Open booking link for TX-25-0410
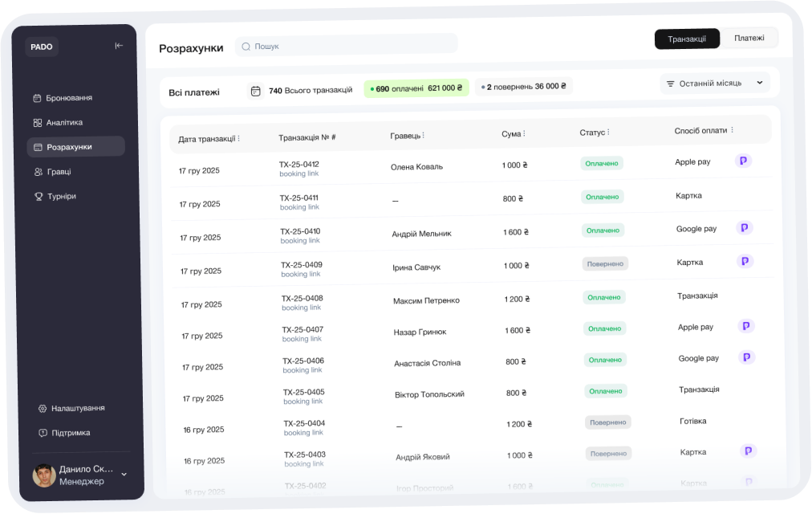Image resolution: width=812 pixels, height=514 pixels. pyautogui.click(x=300, y=241)
